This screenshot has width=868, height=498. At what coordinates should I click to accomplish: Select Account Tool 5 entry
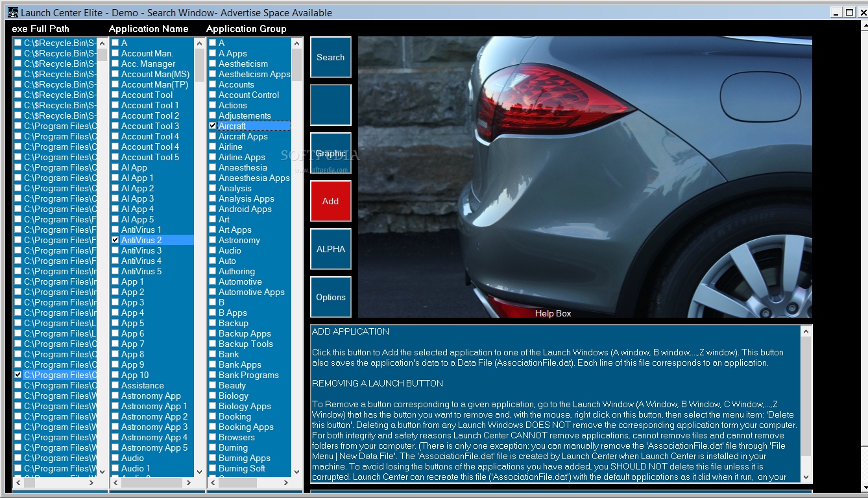click(150, 157)
